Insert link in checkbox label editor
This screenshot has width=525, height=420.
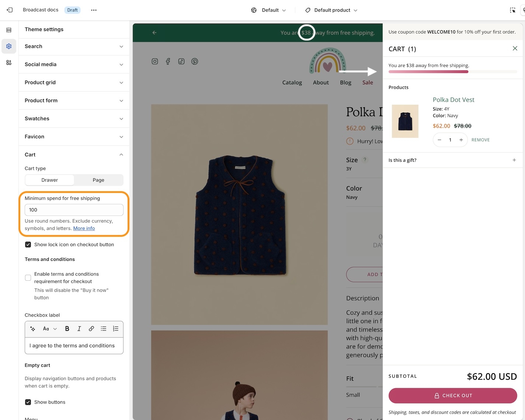point(91,329)
